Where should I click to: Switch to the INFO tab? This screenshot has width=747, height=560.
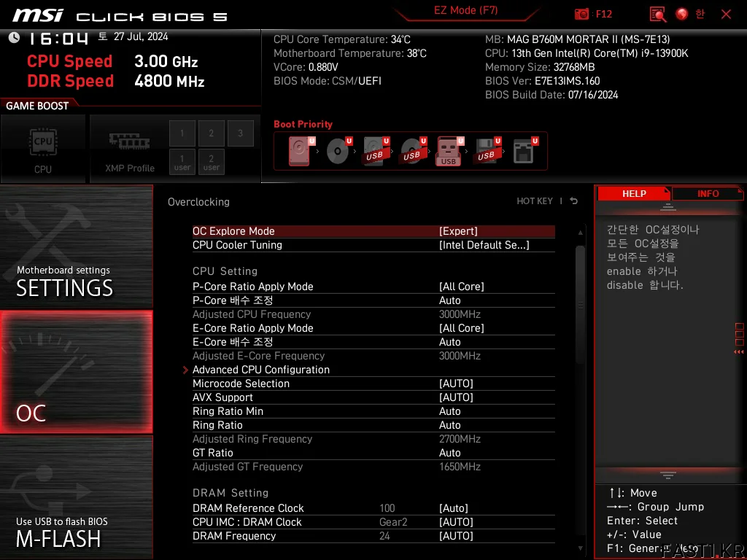point(708,194)
